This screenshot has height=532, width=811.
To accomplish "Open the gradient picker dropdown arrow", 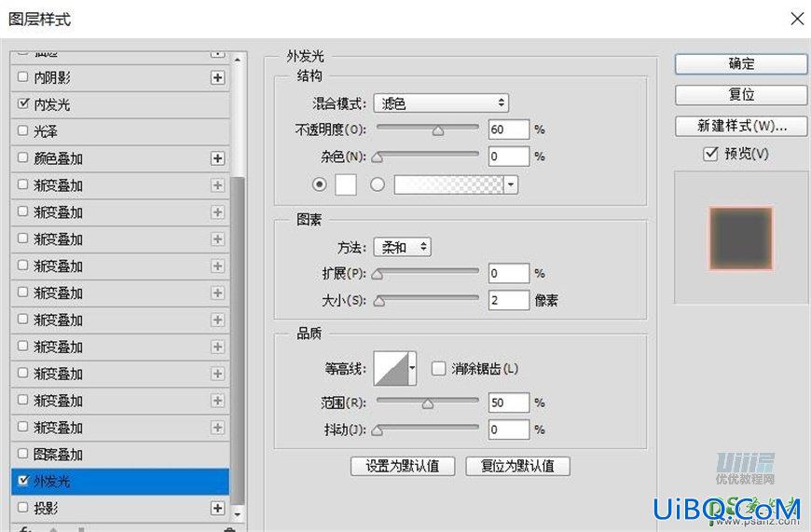I will pyautogui.click(x=511, y=184).
